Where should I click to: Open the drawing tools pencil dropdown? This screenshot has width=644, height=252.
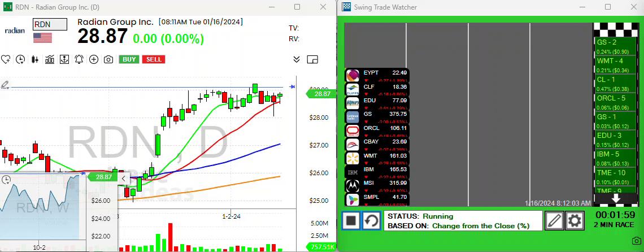[6, 85]
